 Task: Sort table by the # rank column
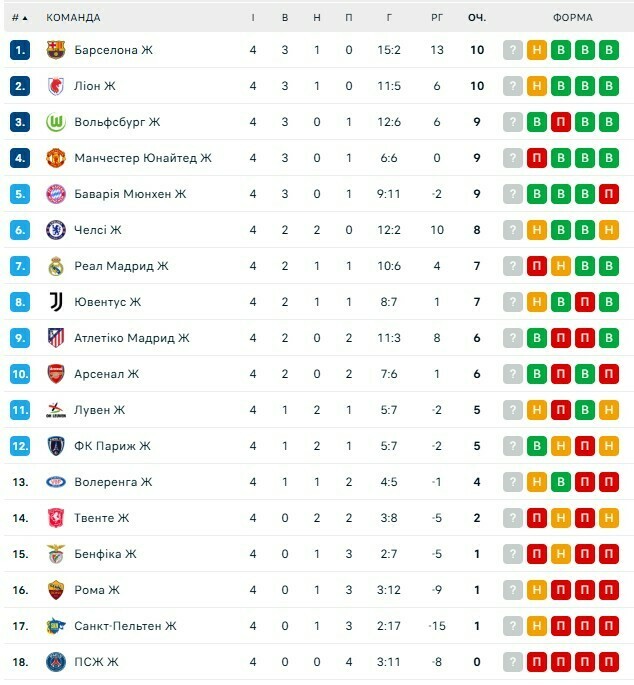pos(19,18)
